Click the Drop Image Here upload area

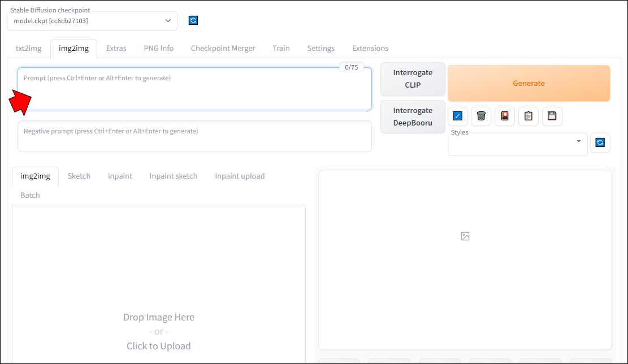click(x=159, y=284)
